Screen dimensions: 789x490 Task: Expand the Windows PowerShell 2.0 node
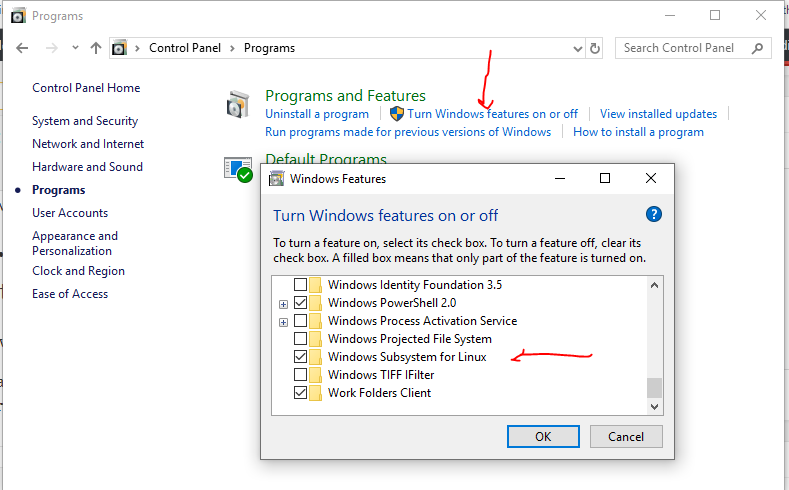[284, 303]
